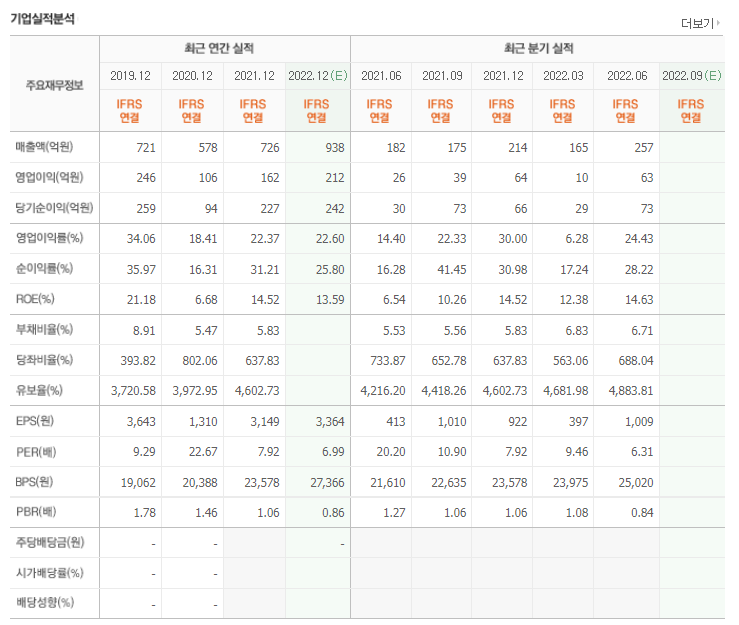Click the 주요재무정보 header cell
Image resolution: width=739 pixels, height=625 pixels.
(x=55, y=85)
